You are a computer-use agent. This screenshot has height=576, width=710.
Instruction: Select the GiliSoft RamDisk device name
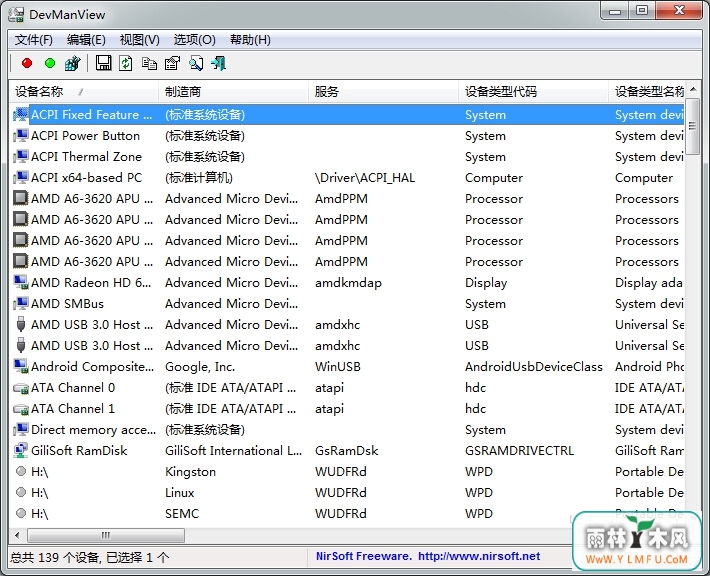tap(79, 450)
